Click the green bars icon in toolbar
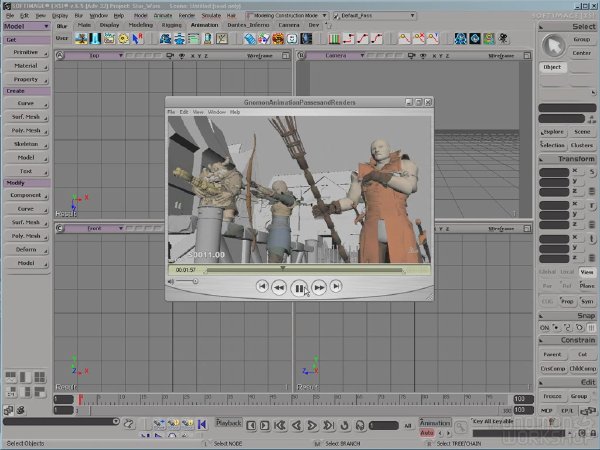Viewport: 600px width, 450px height. [x=334, y=39]
